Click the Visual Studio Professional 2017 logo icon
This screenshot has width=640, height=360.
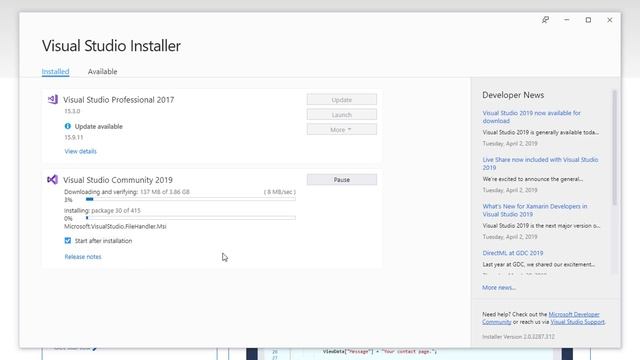(x=53, y=99)
